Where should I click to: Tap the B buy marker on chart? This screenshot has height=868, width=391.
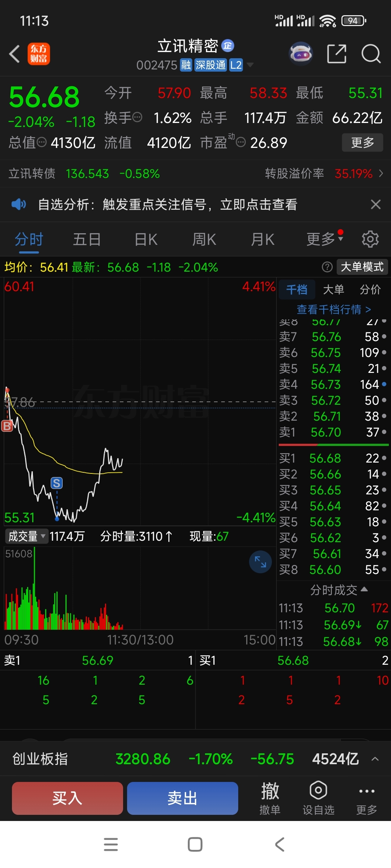(x=7, y=426)
